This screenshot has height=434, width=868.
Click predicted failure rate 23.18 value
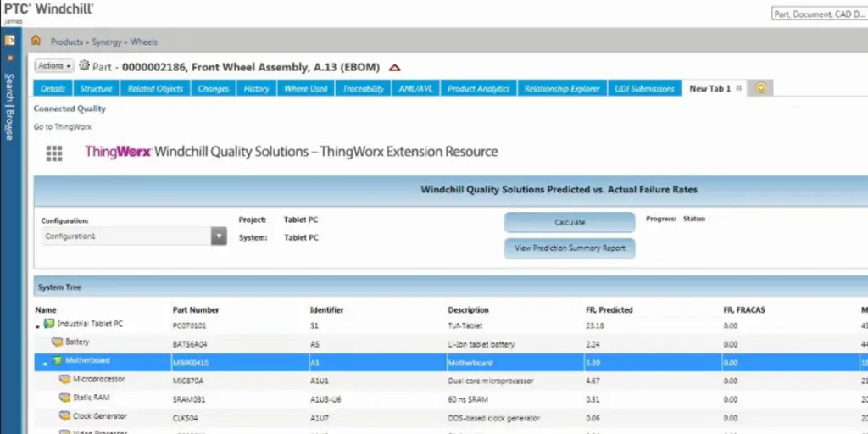(x=594, y=325)
